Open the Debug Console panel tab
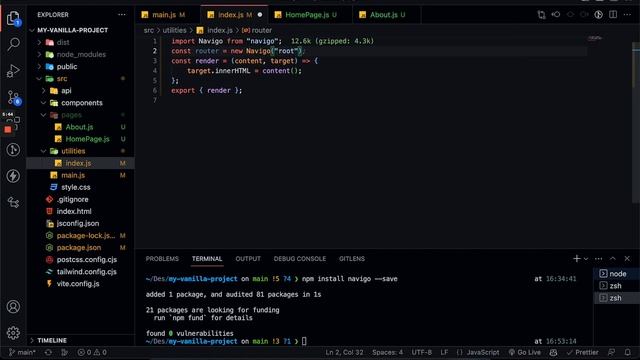 [300, 259]
